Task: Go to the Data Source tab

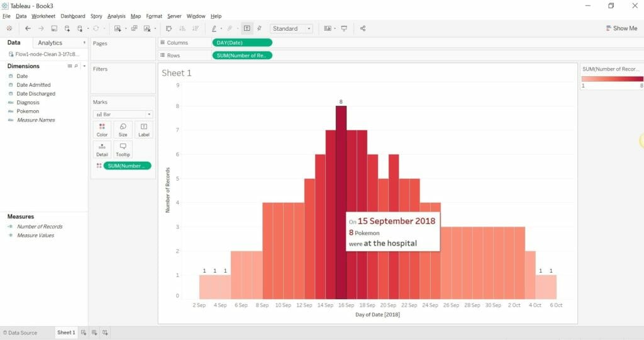Action: click(x=20, y=332)
